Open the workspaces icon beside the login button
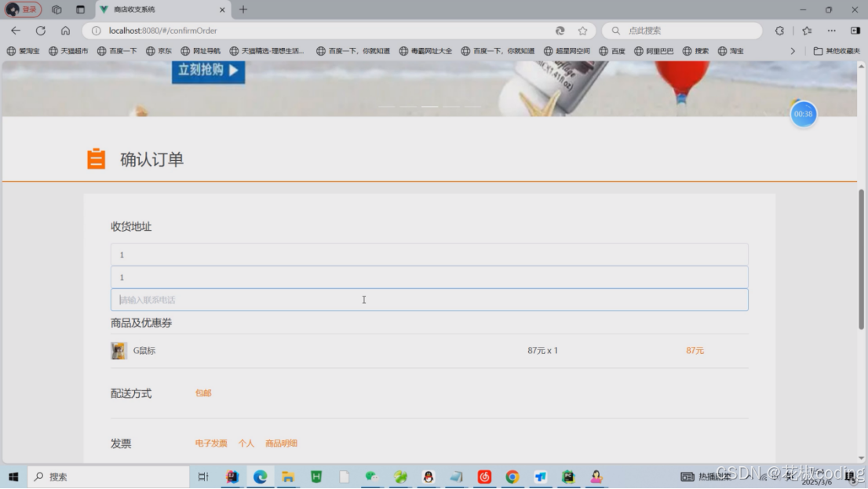This screenshot has width=868, height=489. point(57,9)
